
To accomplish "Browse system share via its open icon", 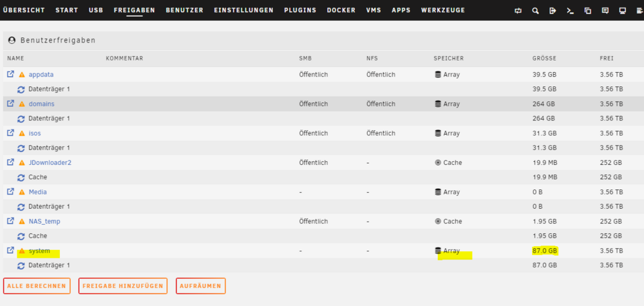I will [11, 250].
